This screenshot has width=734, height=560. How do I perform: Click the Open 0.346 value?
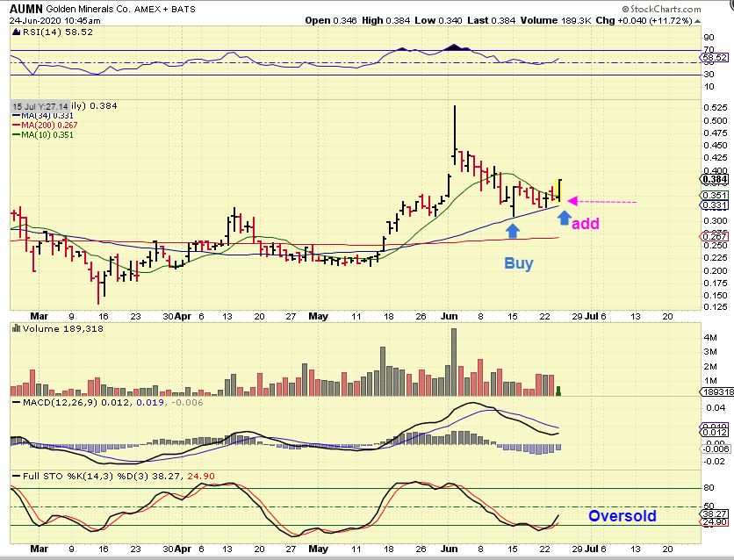[331, 20]
